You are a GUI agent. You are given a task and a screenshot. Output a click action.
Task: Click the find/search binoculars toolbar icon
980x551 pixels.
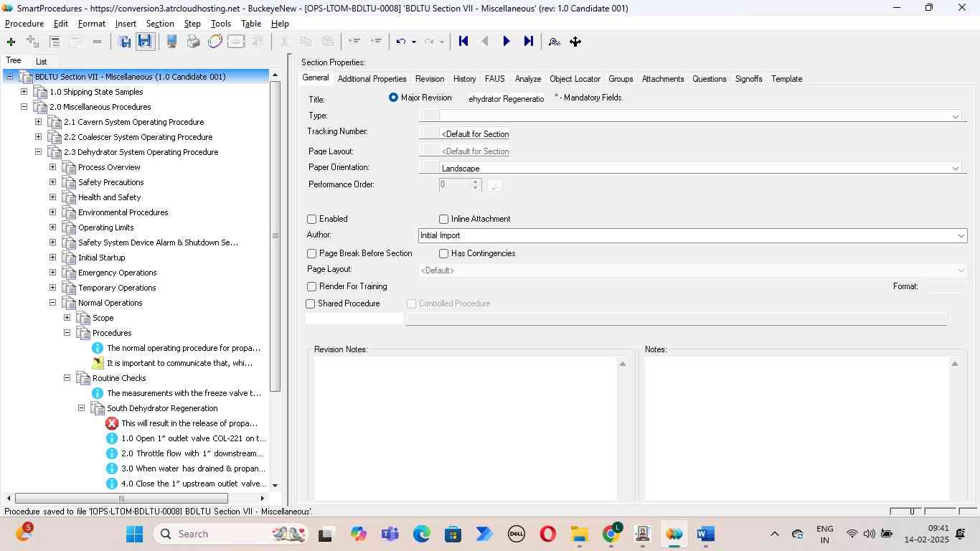pos(554,42)
